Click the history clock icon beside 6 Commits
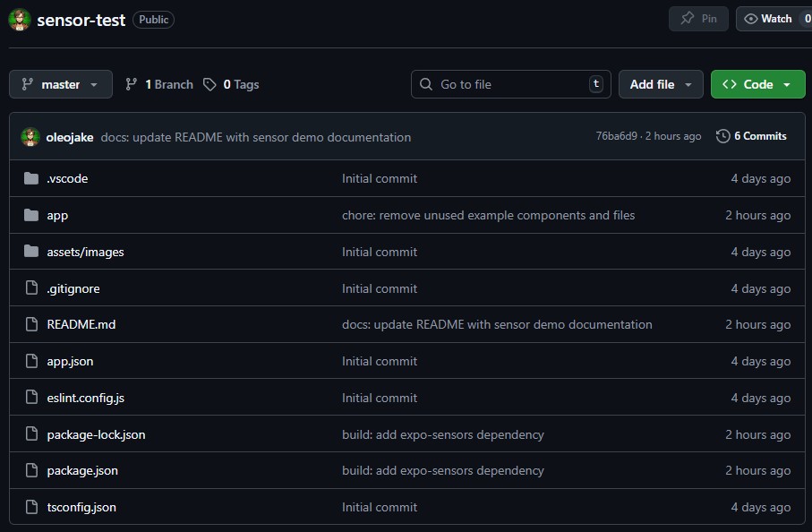 click(x=722, y=136)
